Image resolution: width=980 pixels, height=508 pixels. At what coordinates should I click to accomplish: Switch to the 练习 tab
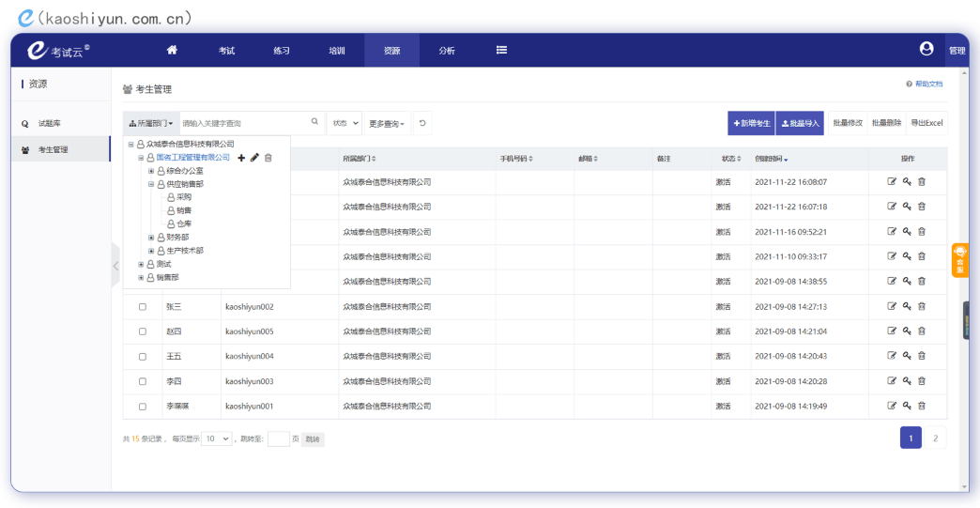[x=282, y=51]
